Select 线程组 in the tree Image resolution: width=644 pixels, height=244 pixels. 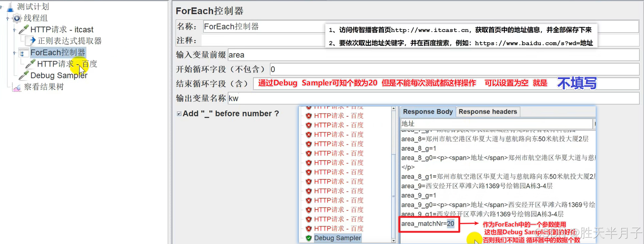coord(36,18)
